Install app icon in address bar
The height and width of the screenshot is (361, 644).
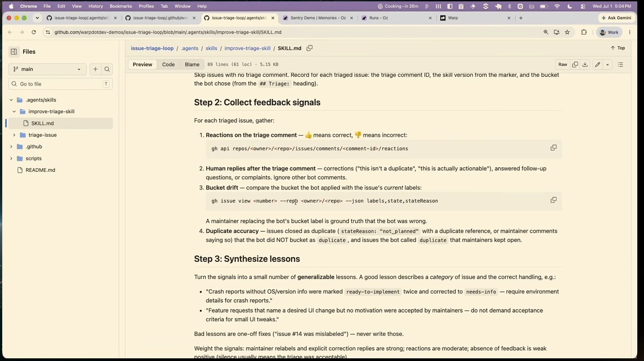(x=556, y=32)
